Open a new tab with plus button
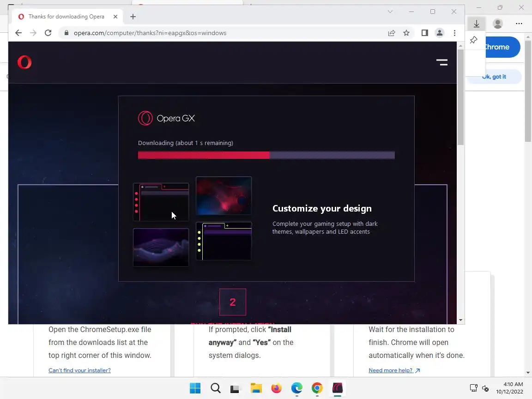The height and width of the screenshot is (399, 532). (x=133, y=17)
